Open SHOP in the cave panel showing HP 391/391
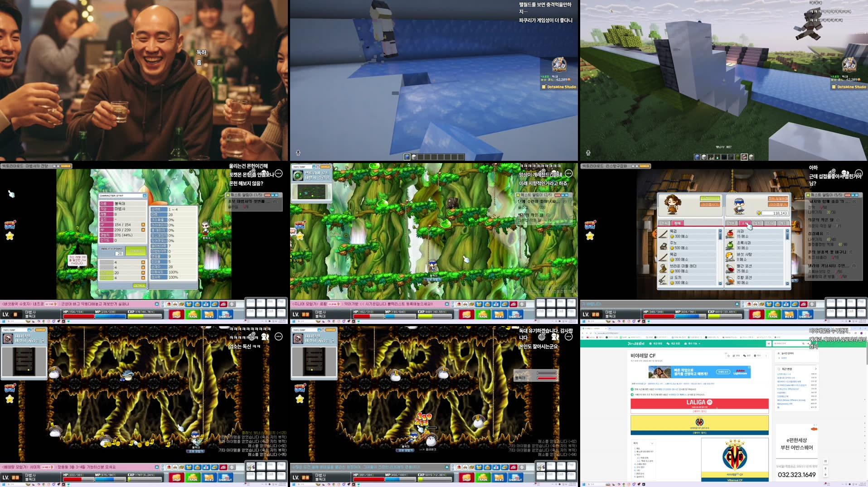This screenshot has height=487, width=868. (466, 477)
